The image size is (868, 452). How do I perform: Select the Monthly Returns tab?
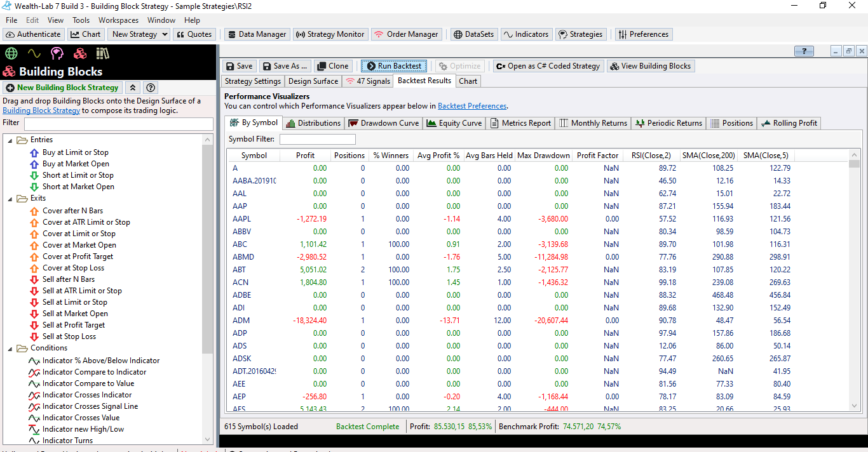[x=593, y=123]
